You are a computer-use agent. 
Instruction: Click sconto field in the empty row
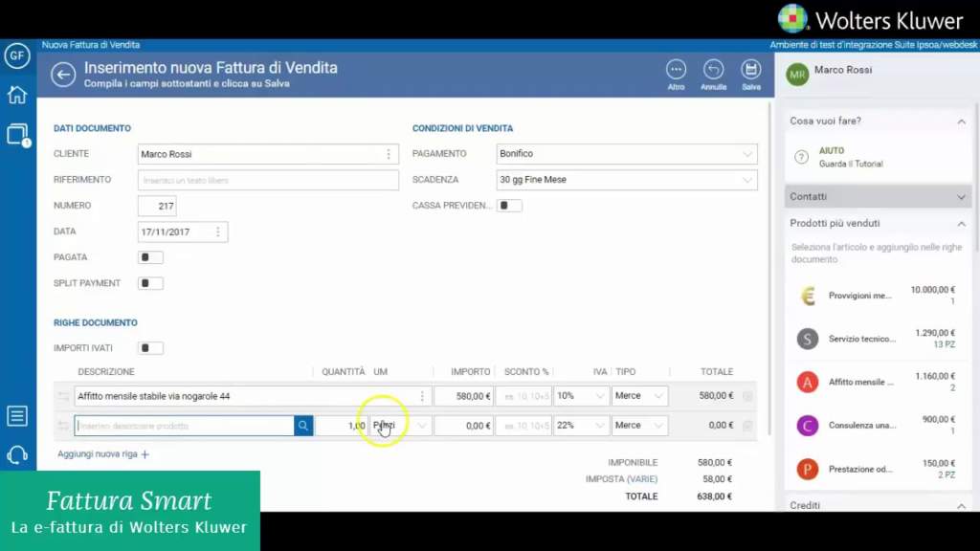(523, 426)
